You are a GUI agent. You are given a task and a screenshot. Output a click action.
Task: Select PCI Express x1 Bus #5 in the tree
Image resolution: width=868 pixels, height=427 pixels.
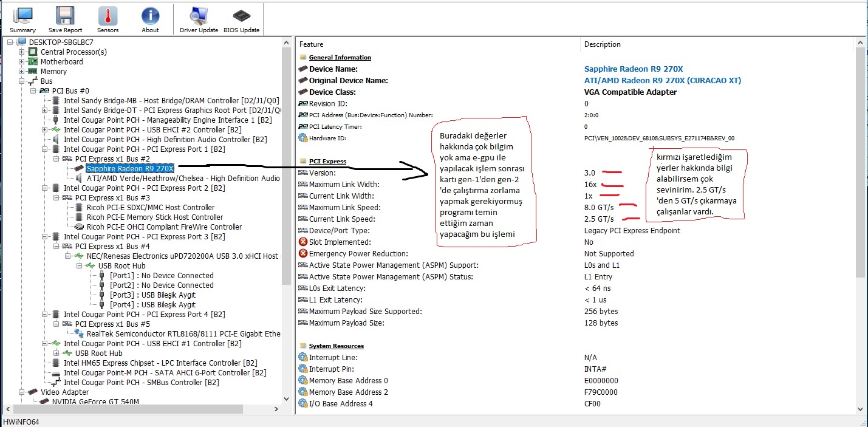point(112,324)
